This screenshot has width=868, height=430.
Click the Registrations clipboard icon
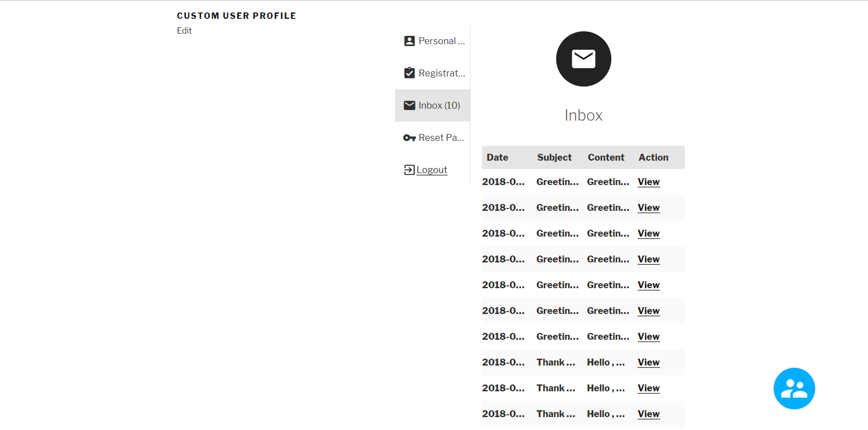pyautogui.click(x=409, y=73)
